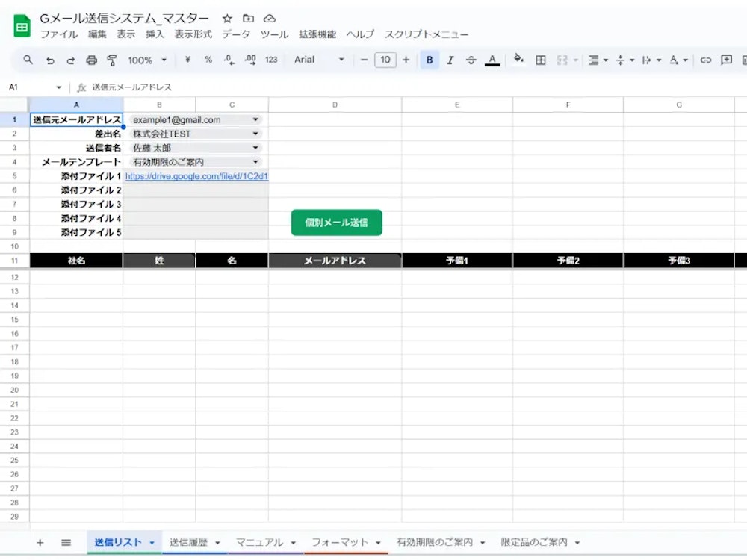Image resolution: width=747 pixels, height=560 pixels.
Task: Open the 表示 menu
Action: pos(126,34)
